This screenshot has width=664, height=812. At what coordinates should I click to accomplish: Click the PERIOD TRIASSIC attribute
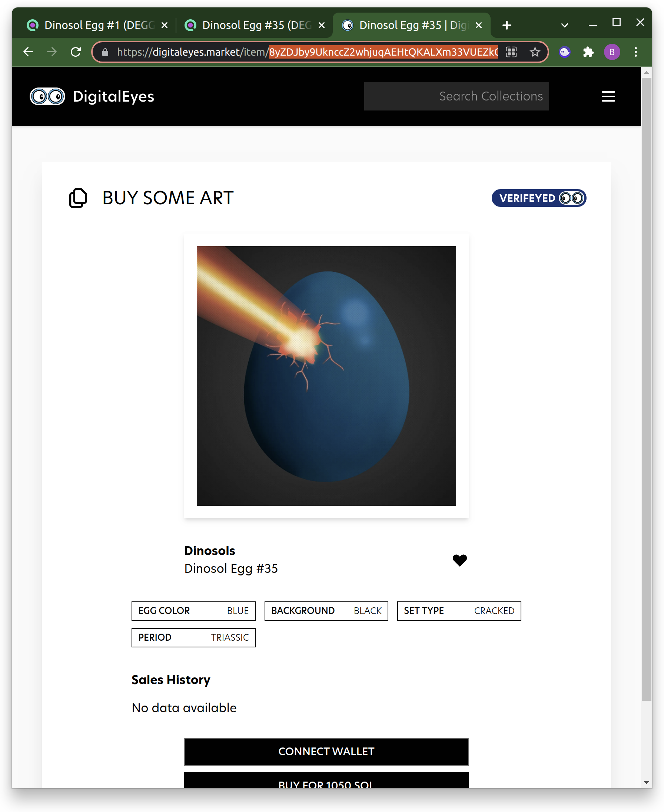click(x=193, y=637)
